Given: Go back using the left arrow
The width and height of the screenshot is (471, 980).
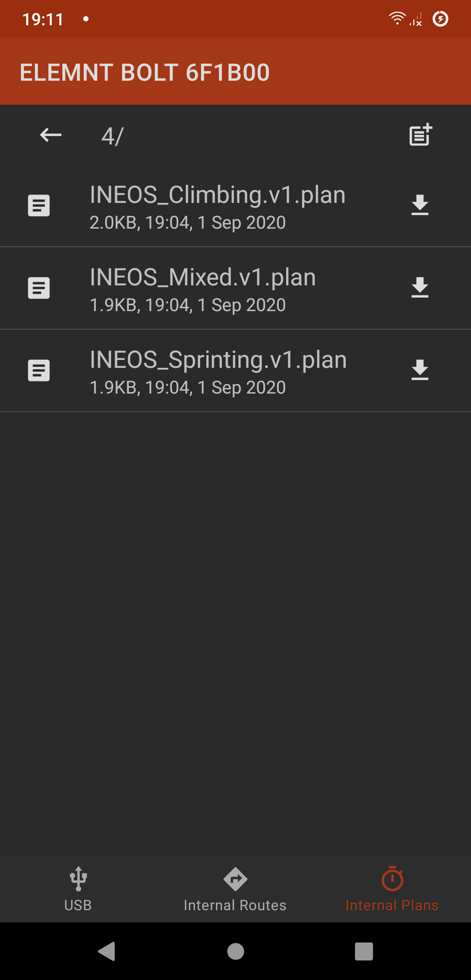Looking at the screenshot, I should (51, 135).
